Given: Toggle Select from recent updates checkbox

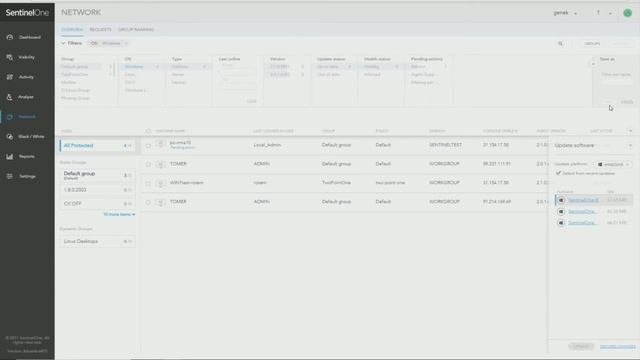Looking at the screenshot, I should tap(558, 173).
